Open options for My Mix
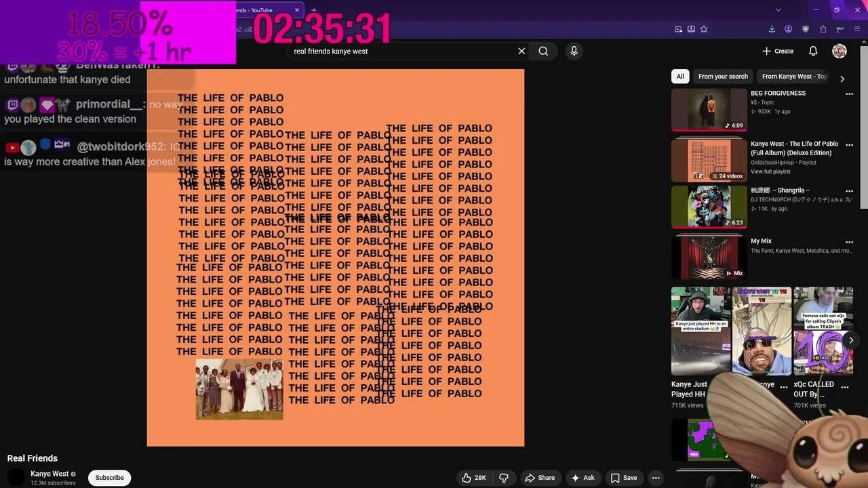 849,242
